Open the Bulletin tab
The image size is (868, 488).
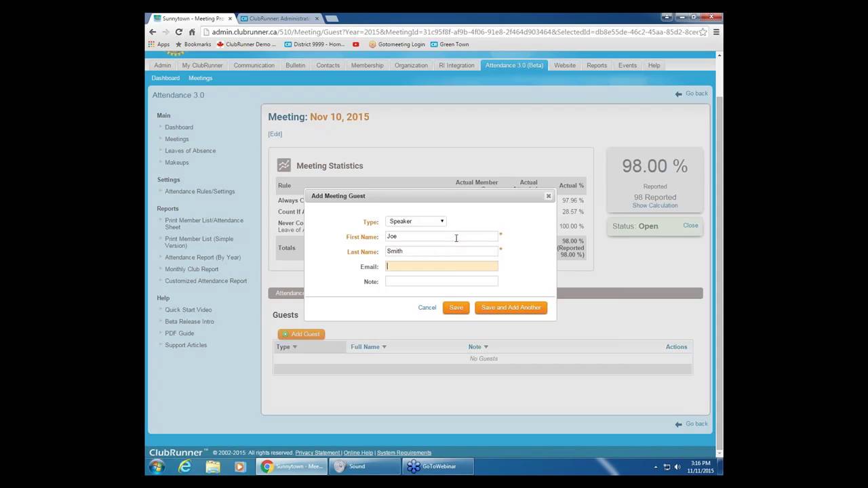coord(295,65)
